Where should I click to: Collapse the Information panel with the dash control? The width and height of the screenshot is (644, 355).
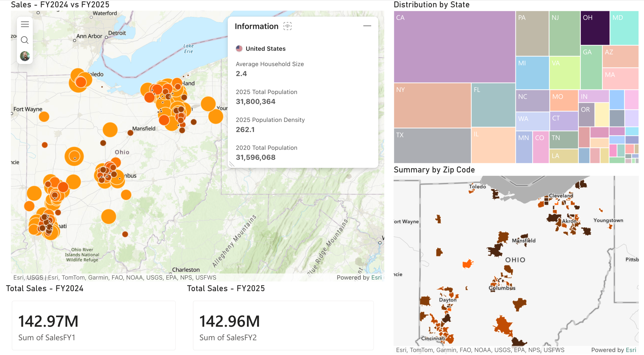tap(367, 26)
